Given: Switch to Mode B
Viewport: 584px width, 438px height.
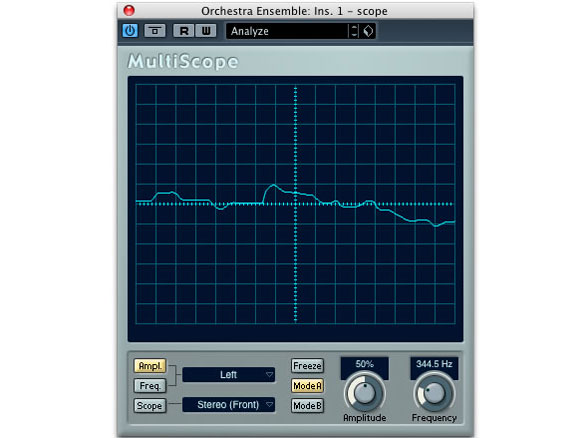Looking at the screenshot, I should pos(307,405).
